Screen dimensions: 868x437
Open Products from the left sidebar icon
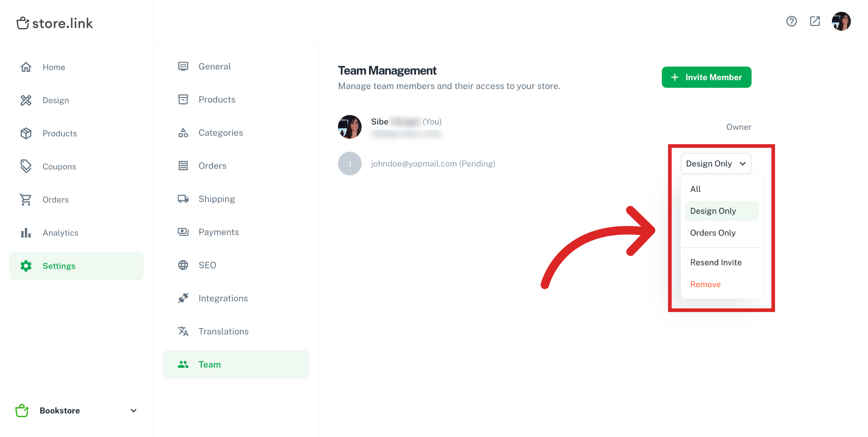point(26,133)
